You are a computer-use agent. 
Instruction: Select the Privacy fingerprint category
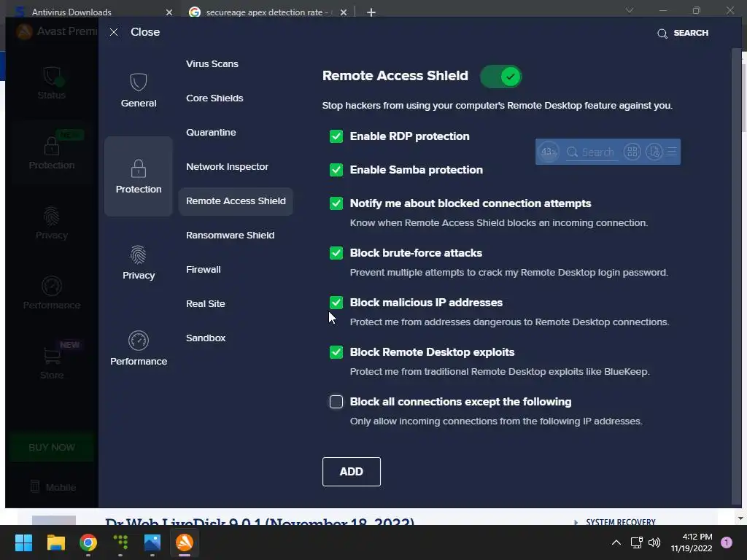tap(139, 262)
